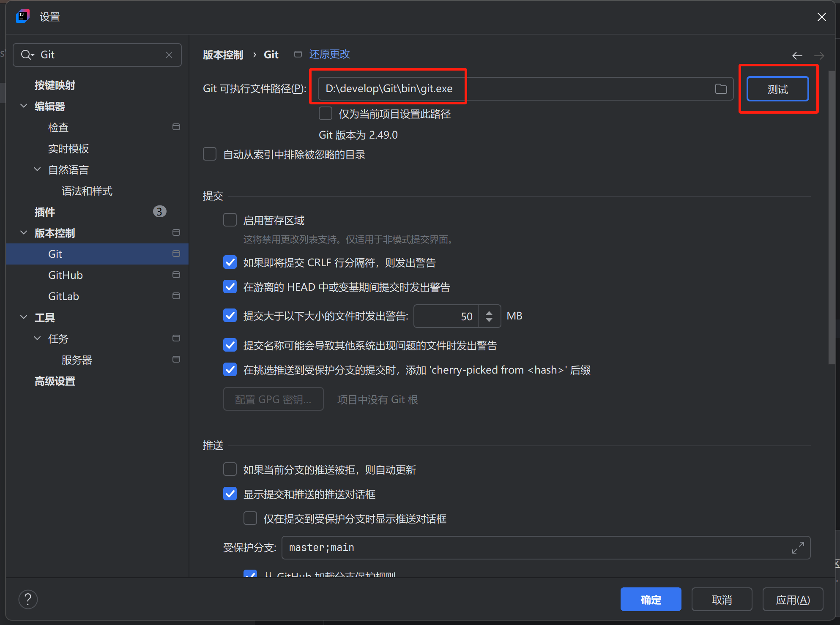Image resolution: width=840 pixels, height=625 pixels.
Task: Collapse the 编辑器 tree section
Action: click(24, 106)
